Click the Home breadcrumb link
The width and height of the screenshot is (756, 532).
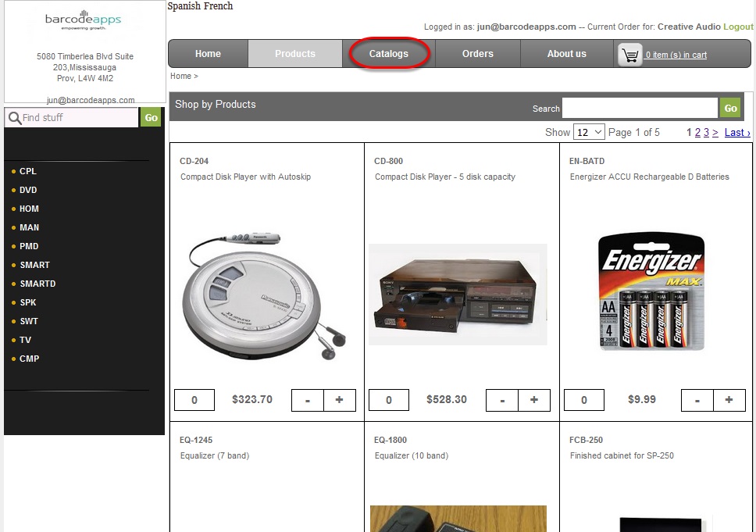coord(181,76)
